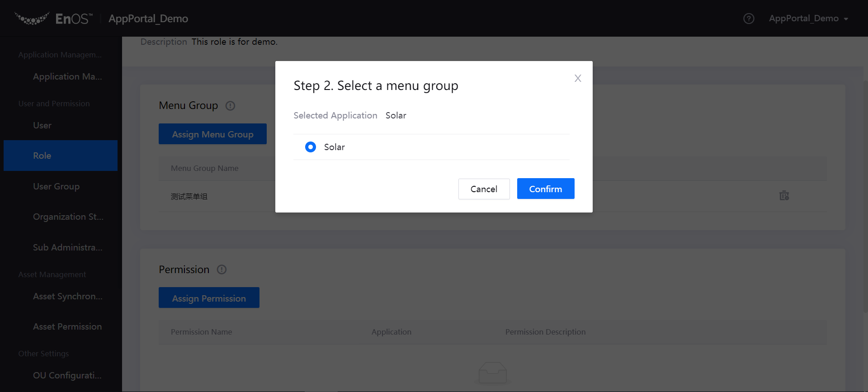
Task: Click Cancel in the dialog
Action: [484, 189]
